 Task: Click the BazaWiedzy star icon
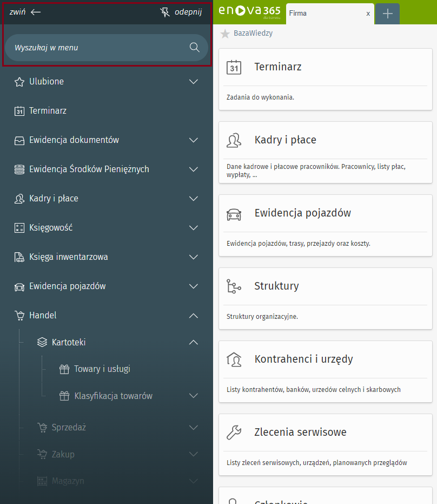225,34
